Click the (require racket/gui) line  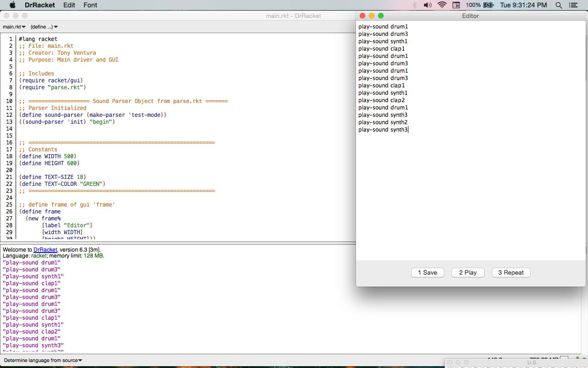(x=51, y=80)
